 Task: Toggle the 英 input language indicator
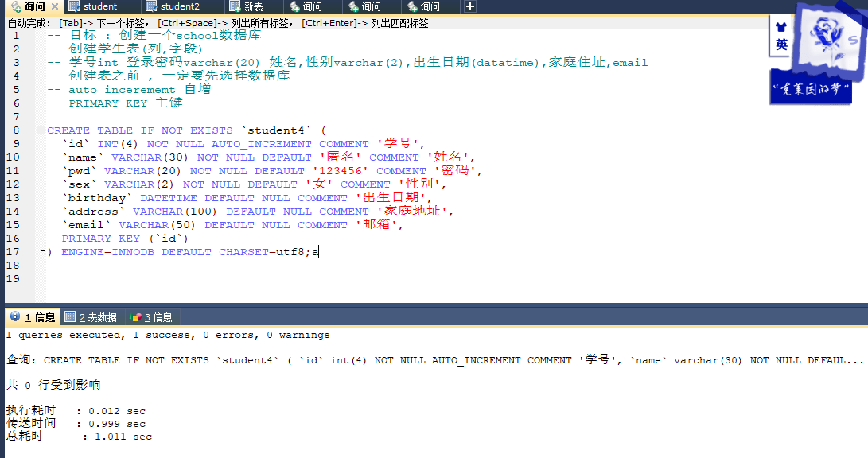(781, 45)
